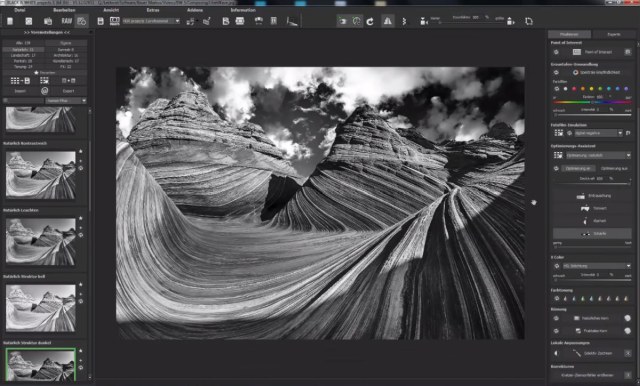Open the batch processing toolbar icon
The image size is (640, 386).
48,21
